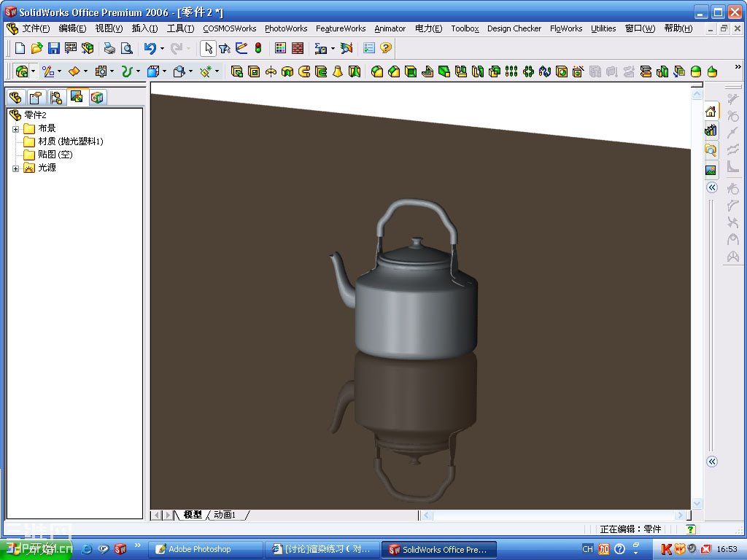Collapse task pane with upper double-chevron button

712,187
